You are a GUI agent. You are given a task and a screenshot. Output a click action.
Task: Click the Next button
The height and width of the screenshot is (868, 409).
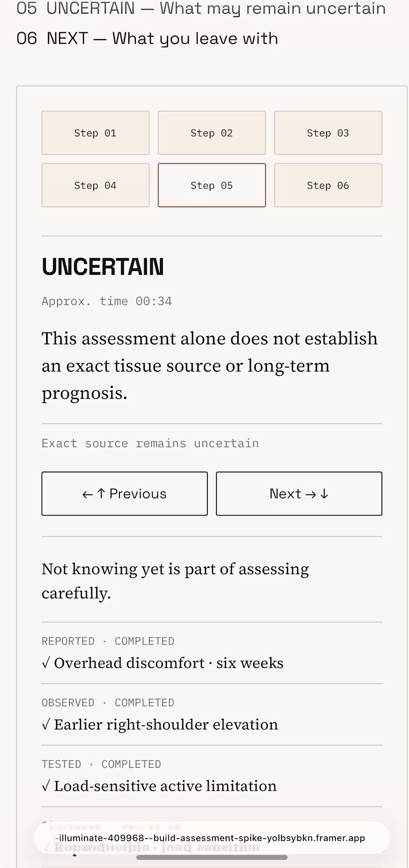(x=299, y=494)
